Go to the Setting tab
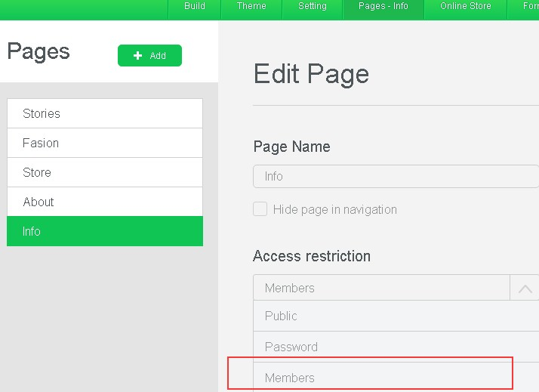 [x=312, y=7]
